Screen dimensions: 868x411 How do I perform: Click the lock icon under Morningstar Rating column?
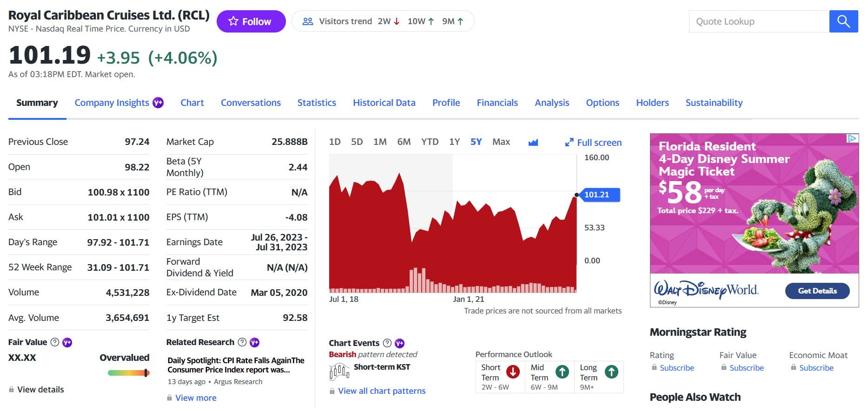point(654,367)
